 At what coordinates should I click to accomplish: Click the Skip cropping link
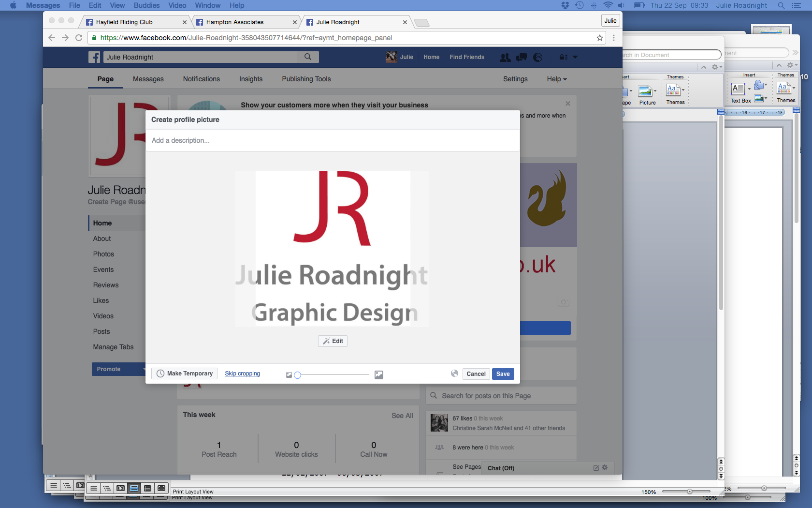pos(242,374)
